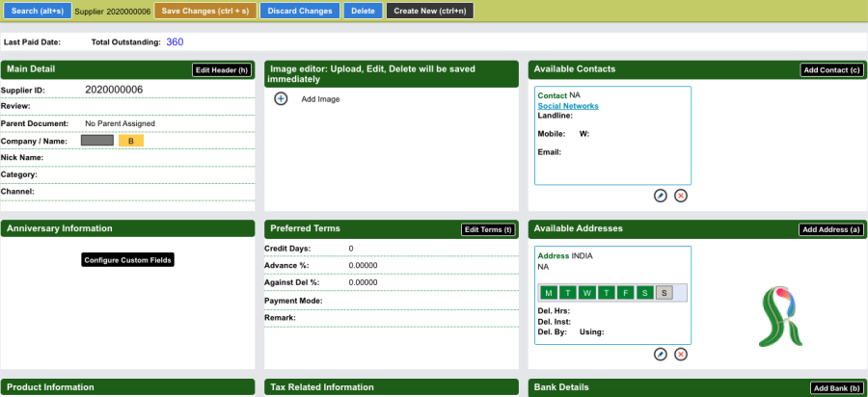Image resolution: width=868 pixels, height=397 pixels.
Task: Click Advance % value 0.00000
Action: click(x=364, y=265)
